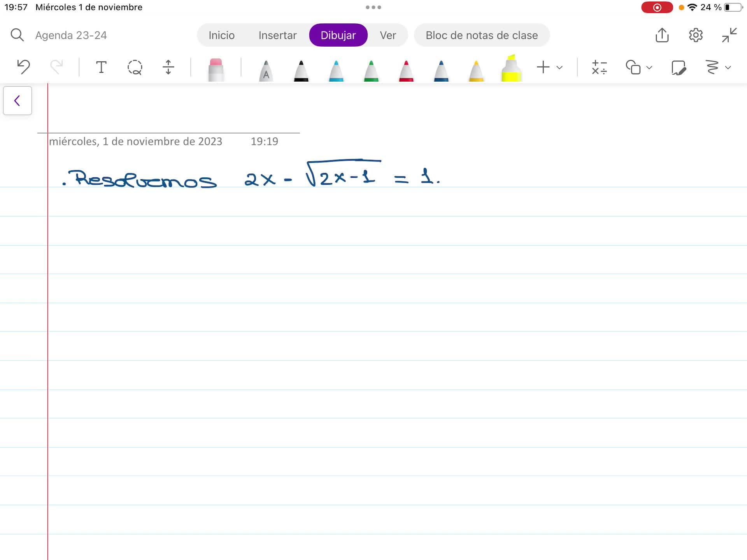Switch to the Insertar tab

[x=277, y=35]
